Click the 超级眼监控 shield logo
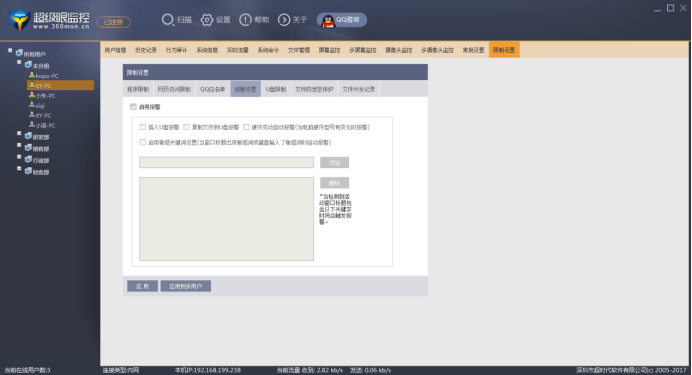The image size is (692, 375). (19, 20)
